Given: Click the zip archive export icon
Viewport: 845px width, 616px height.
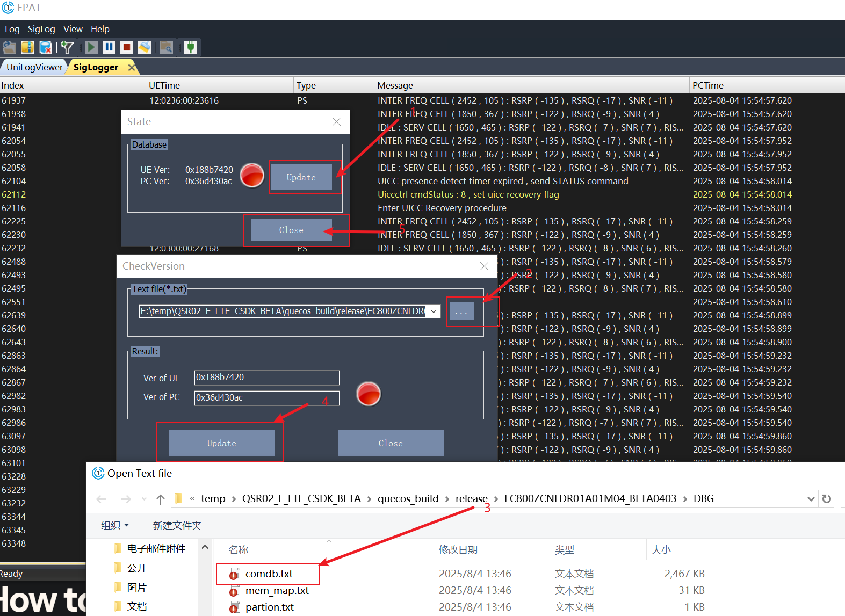Looking at the screenshot, I should [x=27, y=47].
